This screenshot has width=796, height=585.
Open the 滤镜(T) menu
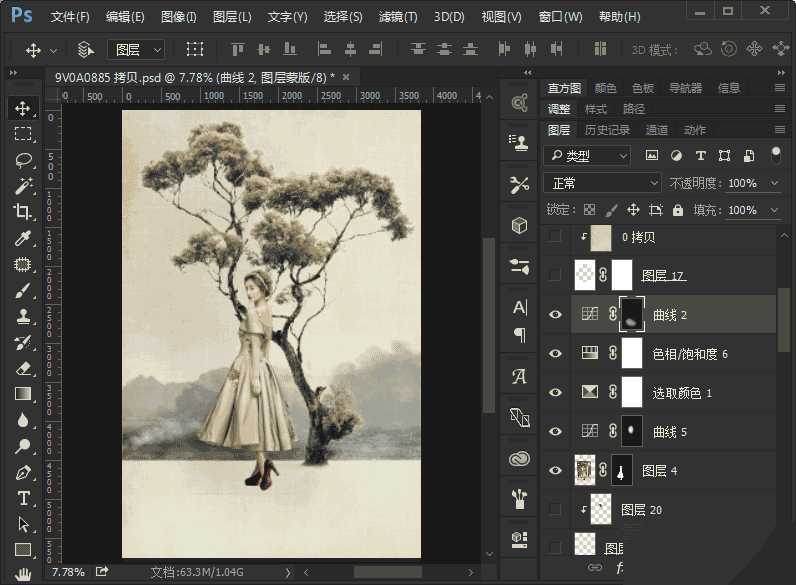(x=398, y=17)
